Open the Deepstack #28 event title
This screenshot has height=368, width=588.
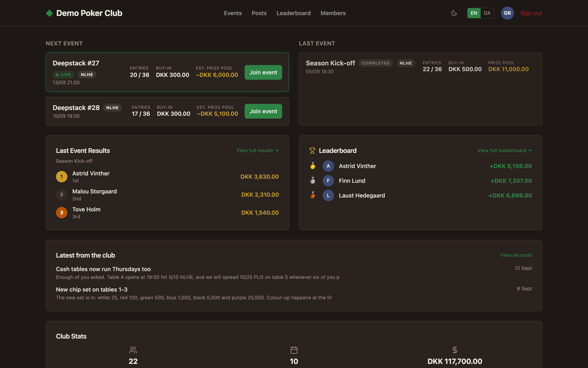(76, 108)
